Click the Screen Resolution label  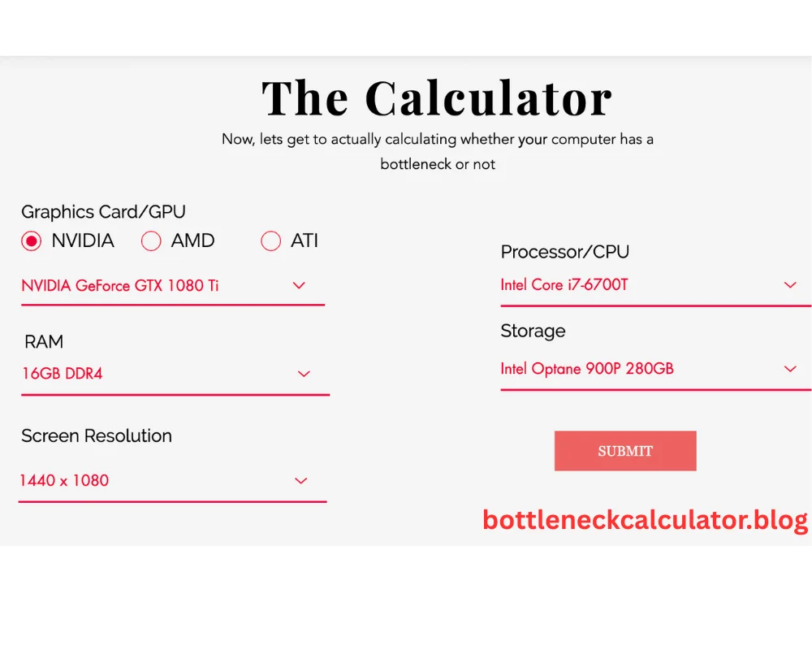pos(96,435)
